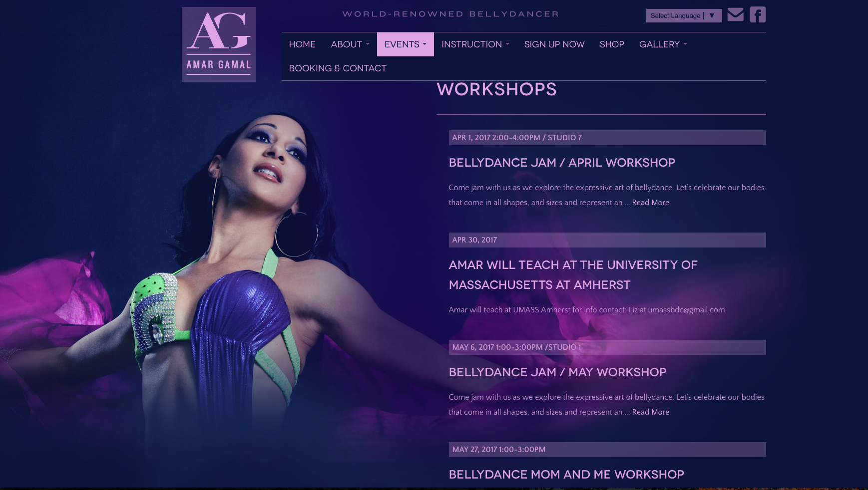
Task: Click the Amar Gamal AG logo
Action: click(219, 44)
